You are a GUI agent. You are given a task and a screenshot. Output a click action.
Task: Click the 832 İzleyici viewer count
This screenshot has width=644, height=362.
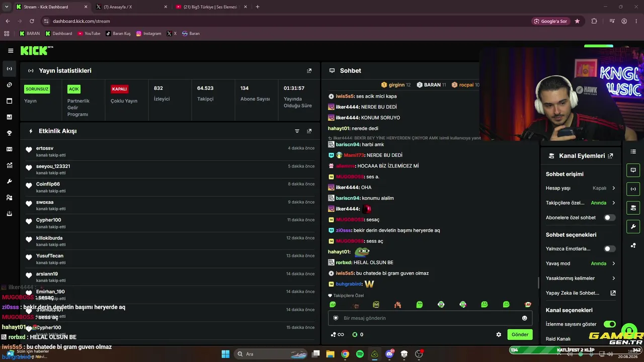click(162, 94)
